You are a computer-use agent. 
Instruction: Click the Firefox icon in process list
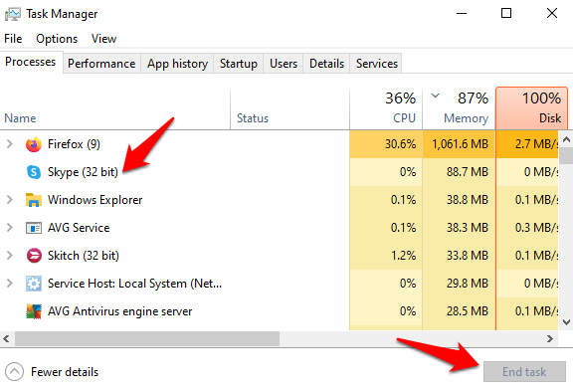(34, 144)
